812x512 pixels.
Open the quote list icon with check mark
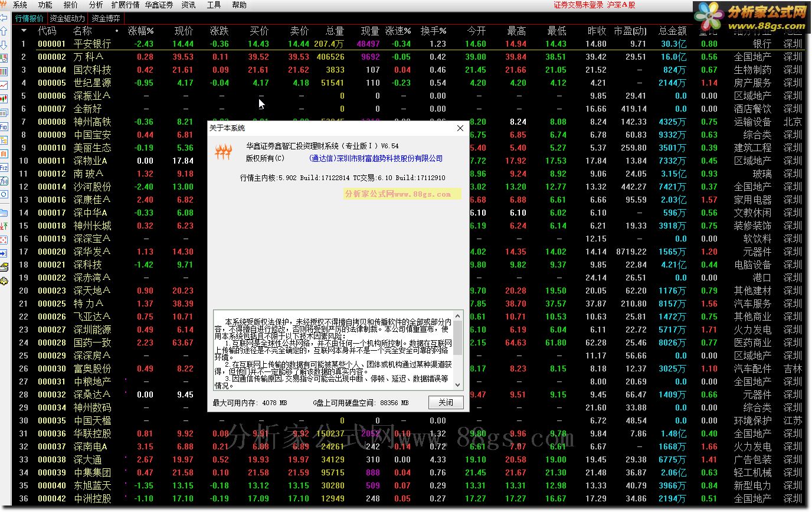(x=4, y=58)
